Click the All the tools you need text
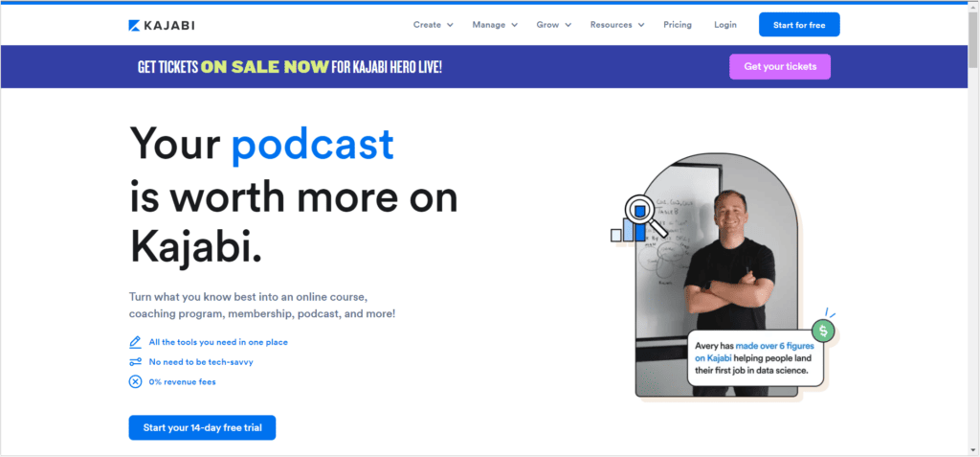The height and width of the screenshot is (457, 980). (x=218, y=342)
